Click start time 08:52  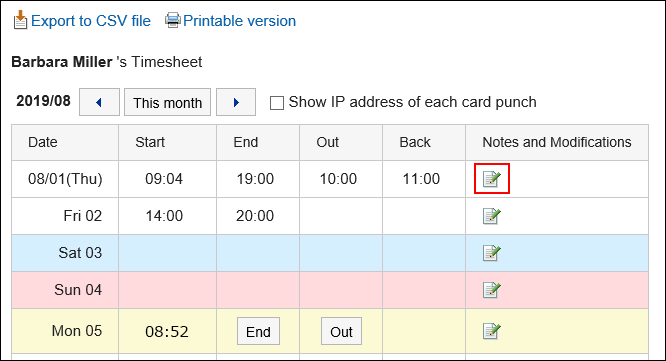pos(167,332)
